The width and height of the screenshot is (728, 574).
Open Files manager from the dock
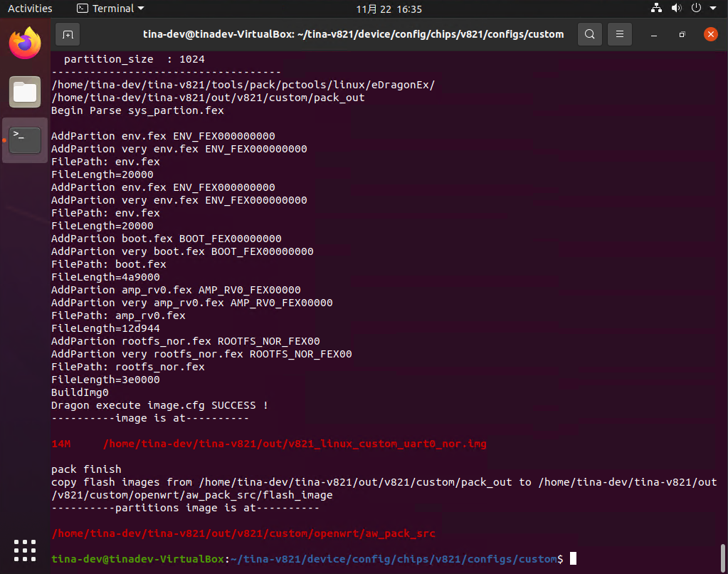click(x=25, y=92)
